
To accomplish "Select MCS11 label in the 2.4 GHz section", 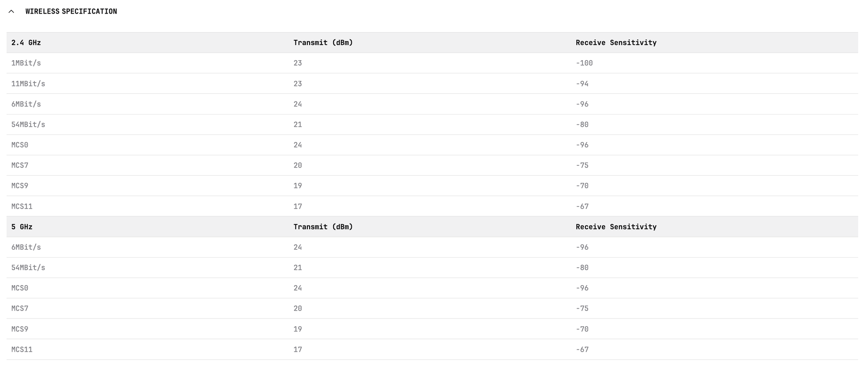I will tap(22, 206).
